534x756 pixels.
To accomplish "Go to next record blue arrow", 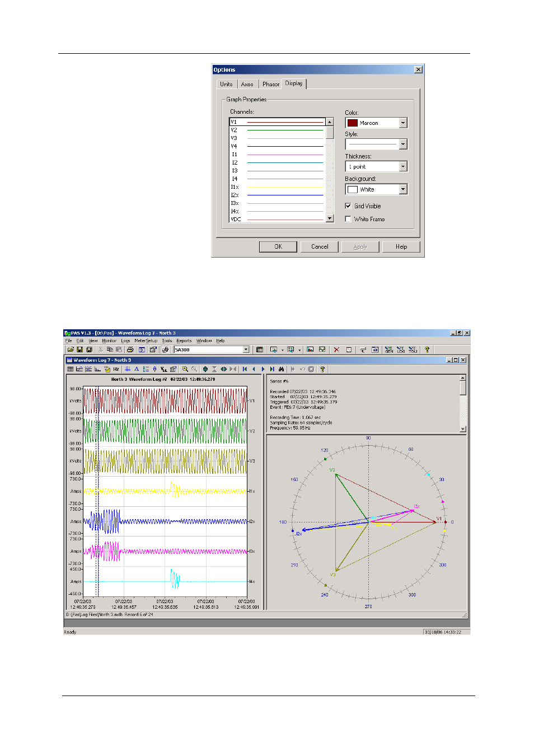I will [x=263, y=369].
